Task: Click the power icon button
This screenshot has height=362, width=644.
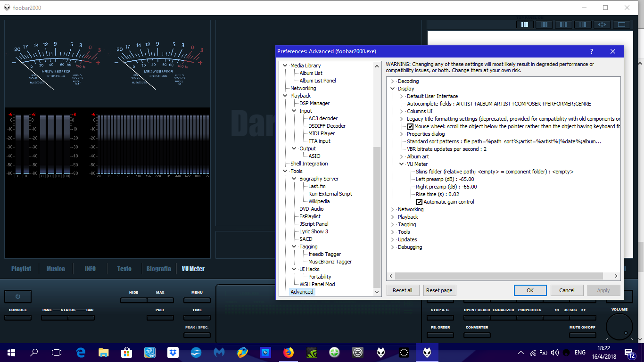Action: 18,296
